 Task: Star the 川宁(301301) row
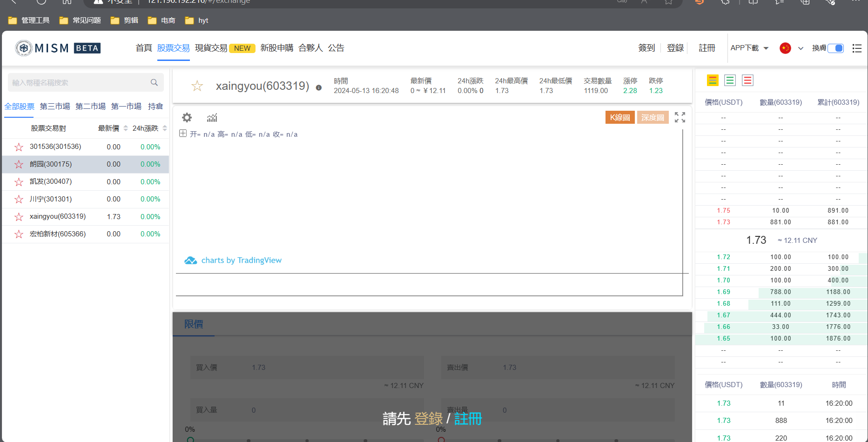(19, 199)
